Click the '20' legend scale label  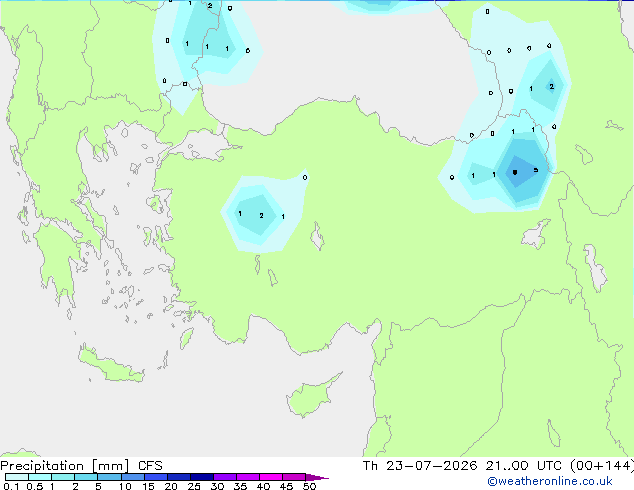[171, 486]
